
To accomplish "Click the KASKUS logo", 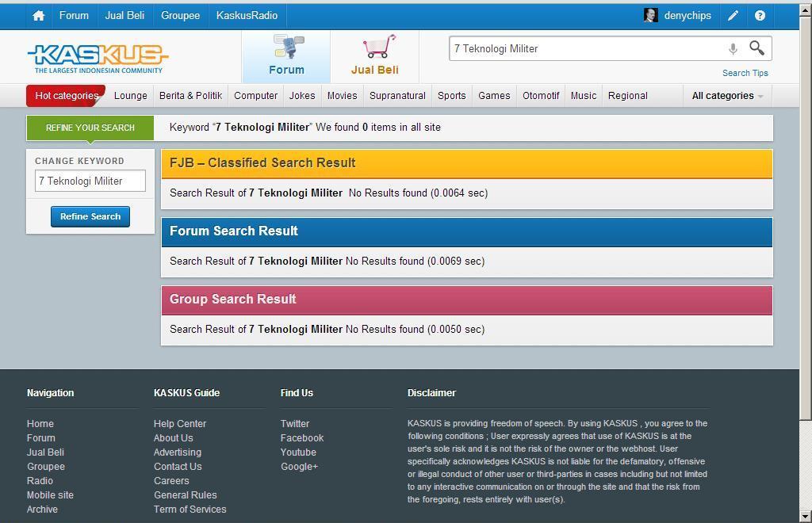I will pyautogui.click(x=98, y=58).
